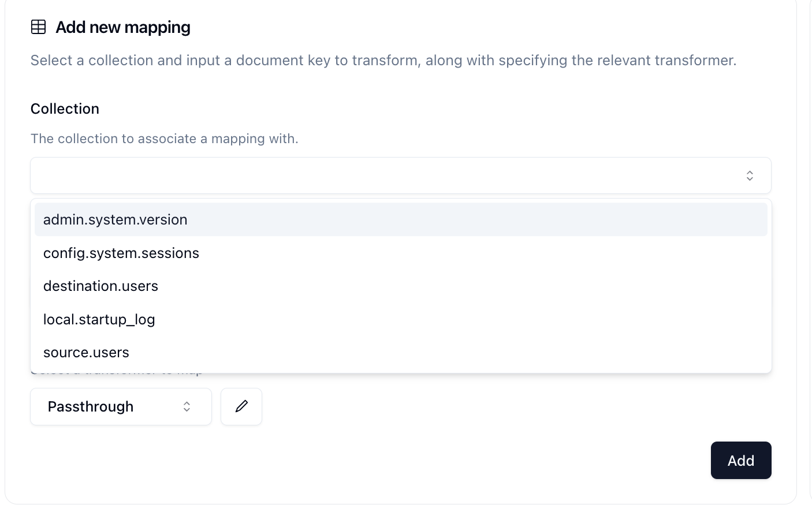
Task: Pick destination.users in the collection list
Action: [x=401, y=286]
